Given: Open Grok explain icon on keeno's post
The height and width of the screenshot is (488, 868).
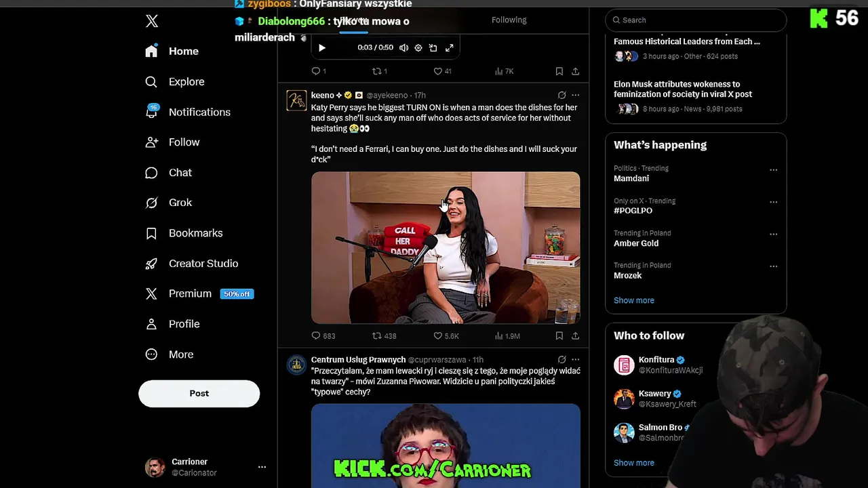Looking at the screenshot, I should [561, 96].
